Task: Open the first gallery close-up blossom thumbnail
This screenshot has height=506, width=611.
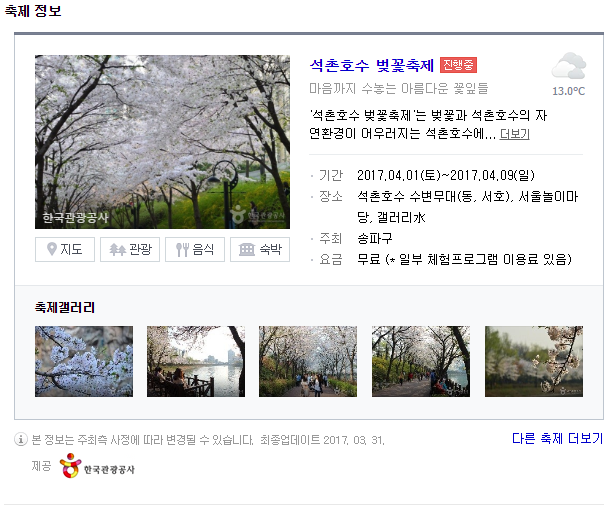Action: point(84,361)
